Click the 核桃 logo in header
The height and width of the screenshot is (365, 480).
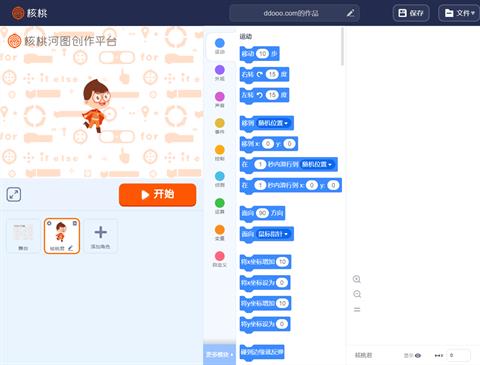(x=30, y=13)
